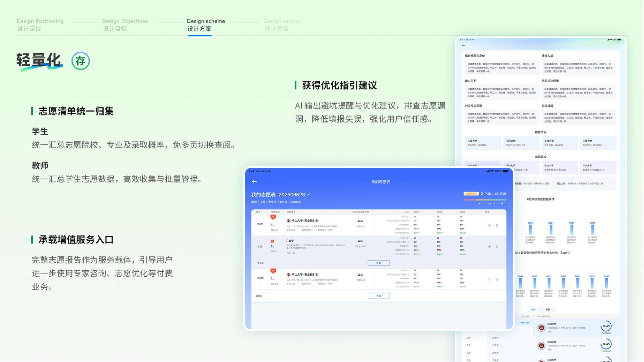Viewport: 644px width, 362px height.
Task: Click the 中山大学 logo in 志愿1 row
Action: click(x=289, y=221)
